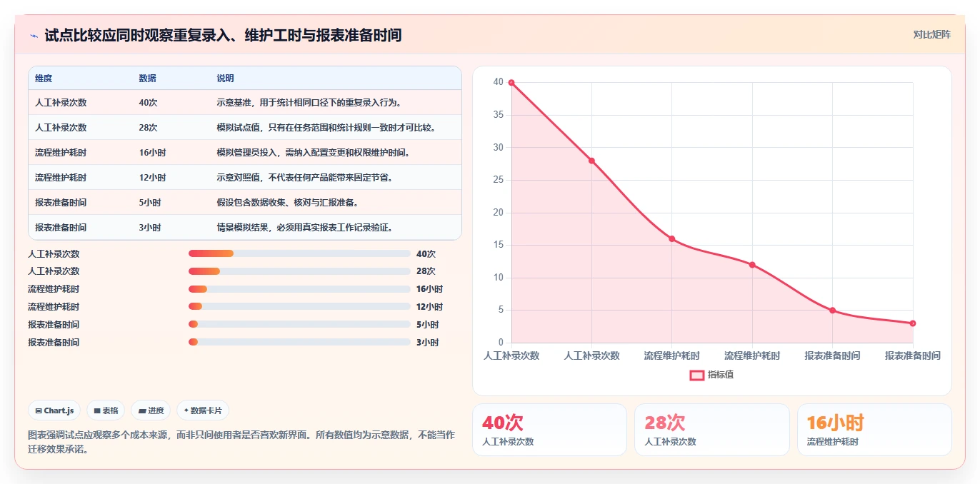
Task: Click the 3小时 progress bar
Action: pyautogui.click(x=299, y=342)
